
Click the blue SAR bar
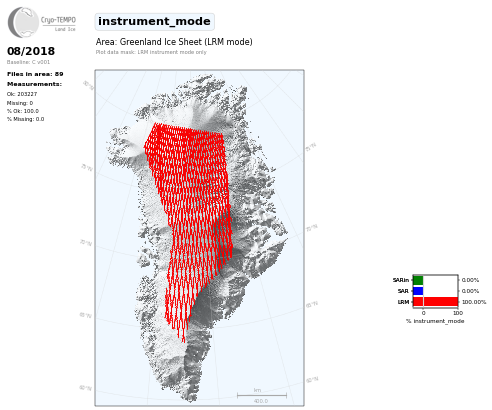click(418, 291)
